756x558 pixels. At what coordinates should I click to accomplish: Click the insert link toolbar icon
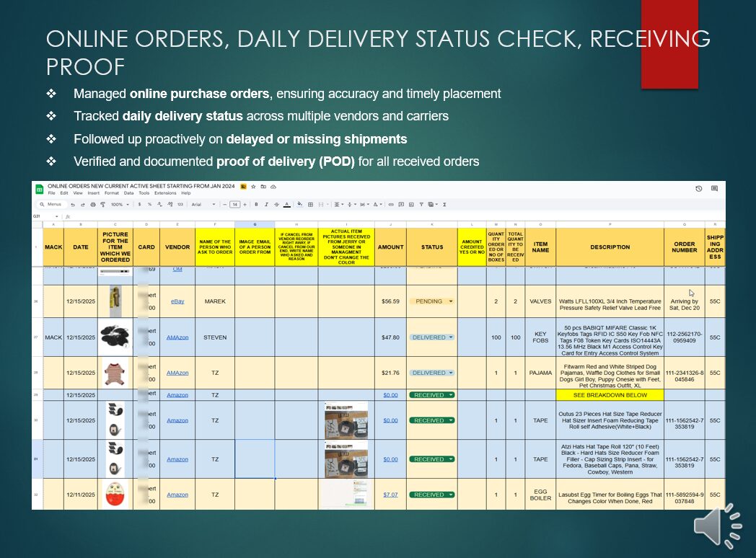391,205
